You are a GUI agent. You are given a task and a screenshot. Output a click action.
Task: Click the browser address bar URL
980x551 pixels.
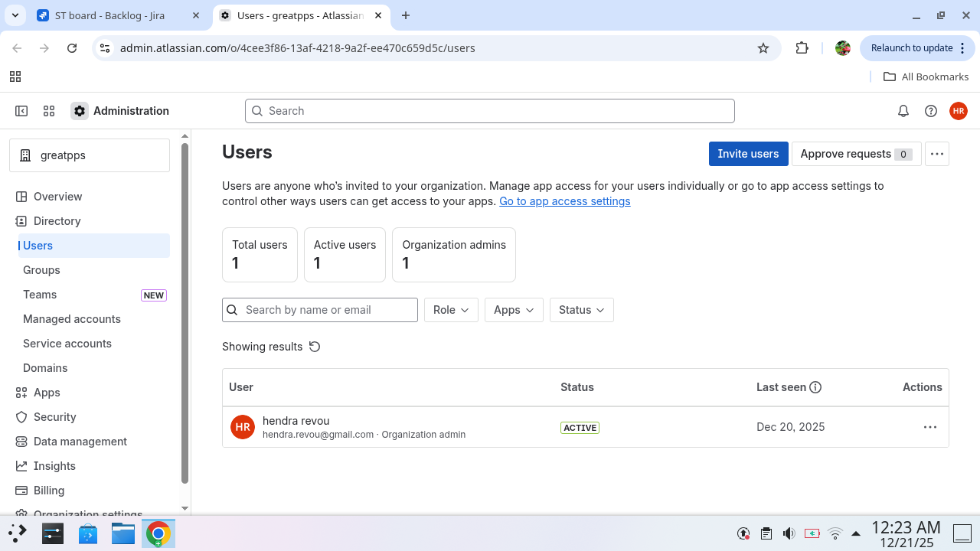[x=298, y=48]
